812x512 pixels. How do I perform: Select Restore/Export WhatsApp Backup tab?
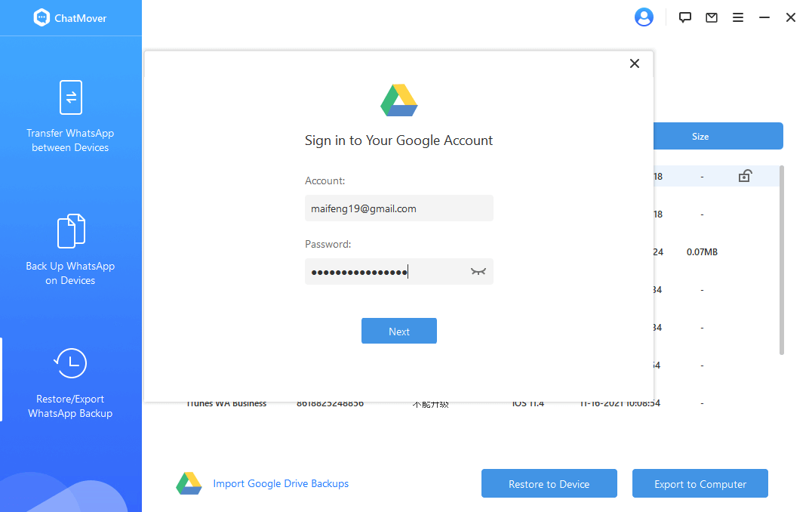click(70, 383)
